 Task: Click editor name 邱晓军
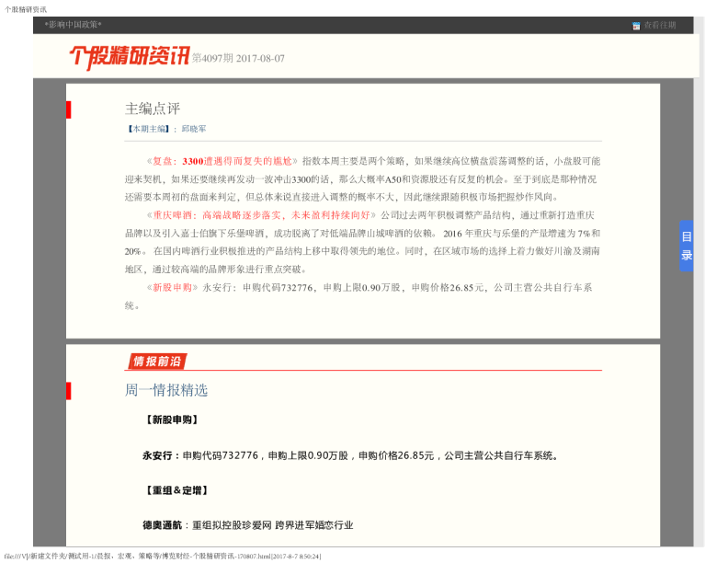193,130
